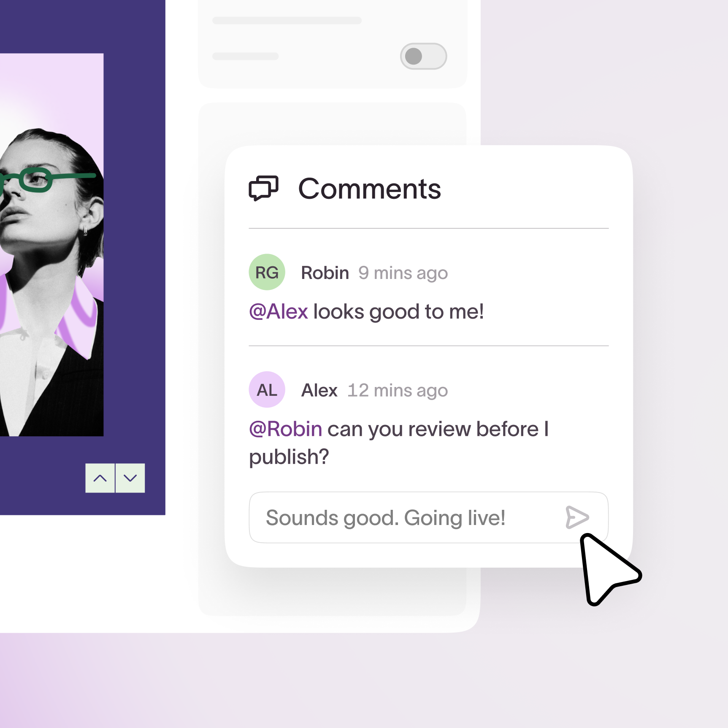728x728 pixels.
Task: Click the '9 mins ago' timestamp
Action: (x=403, y=273)
